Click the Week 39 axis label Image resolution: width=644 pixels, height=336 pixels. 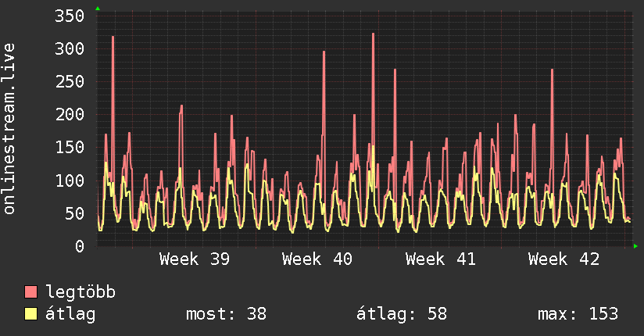click(x=195, y=259)
